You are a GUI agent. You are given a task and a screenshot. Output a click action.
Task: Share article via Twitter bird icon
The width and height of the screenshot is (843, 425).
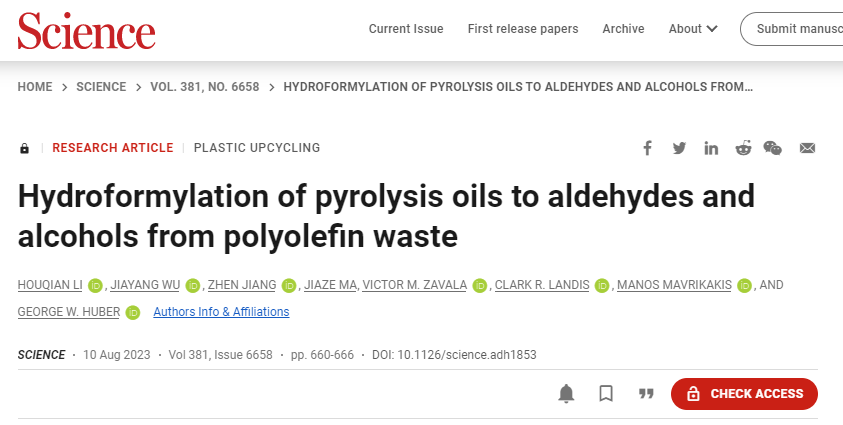click(679, 148)
